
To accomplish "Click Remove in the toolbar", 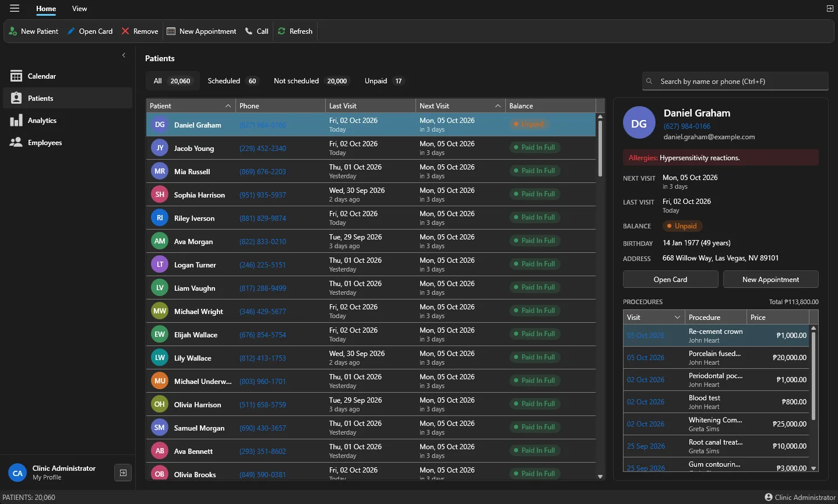I will [140, 31].
